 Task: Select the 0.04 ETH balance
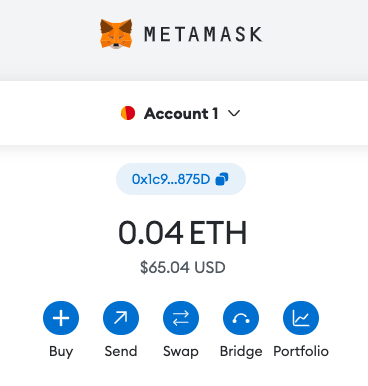[183, 233]
